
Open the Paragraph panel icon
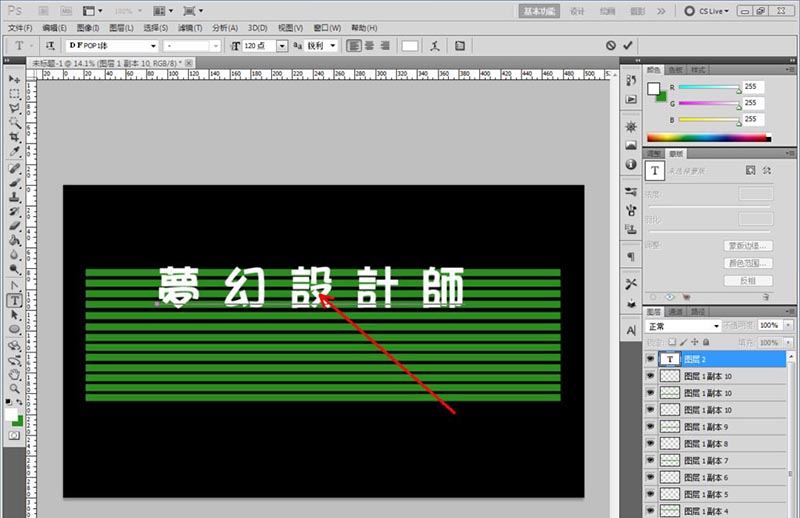tap(631, 257)
